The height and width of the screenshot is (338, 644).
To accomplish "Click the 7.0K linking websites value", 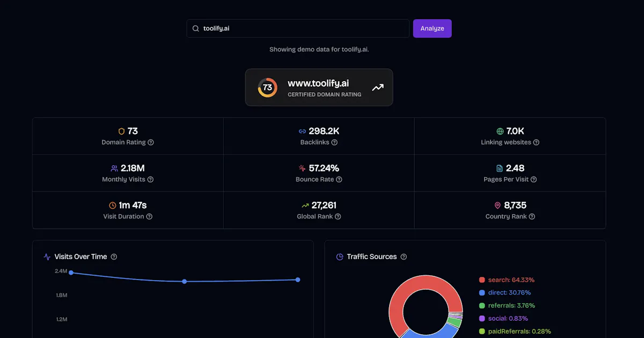I will click(515, 131).
